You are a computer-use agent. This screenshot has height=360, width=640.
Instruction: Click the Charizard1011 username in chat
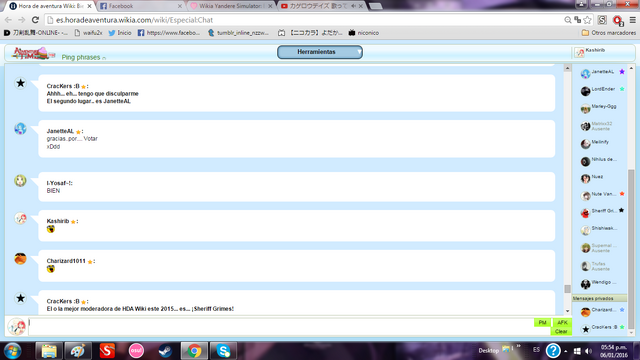[66, 261]
